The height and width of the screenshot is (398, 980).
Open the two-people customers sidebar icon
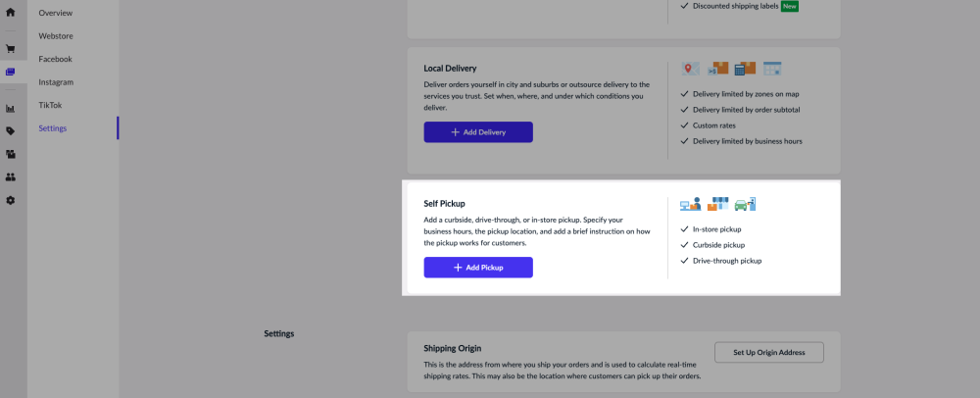click(10, 177)
